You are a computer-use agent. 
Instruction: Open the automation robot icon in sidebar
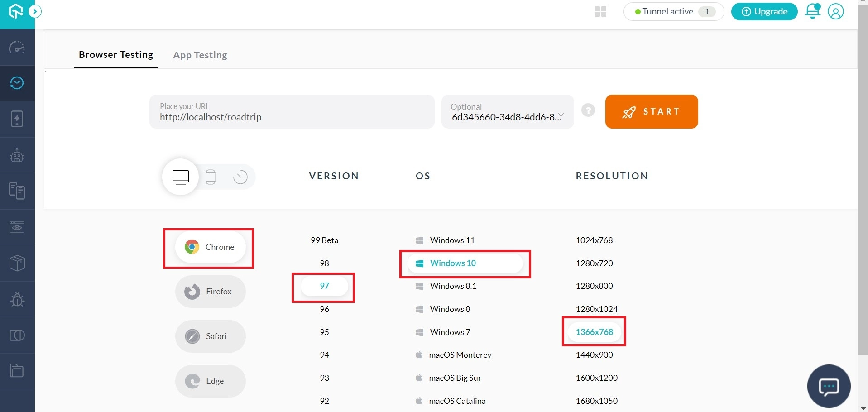pyautogui.click(x=17, y=156)
